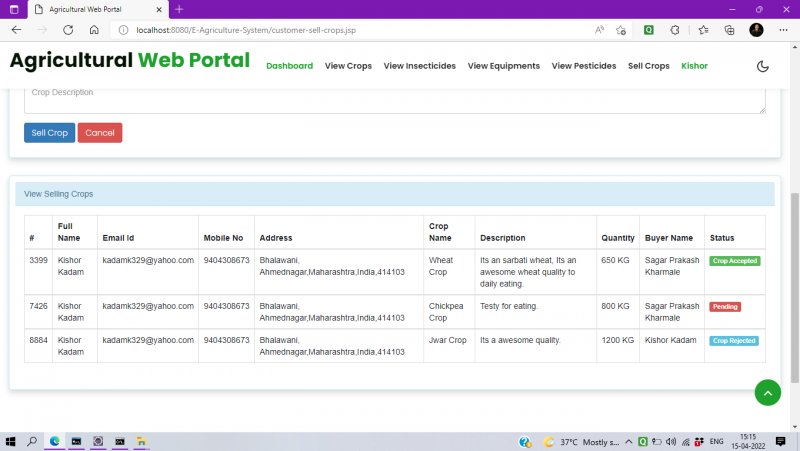The image size is (800, 451).
Task: Open View Pesticides page
Action: click(584, 66)
